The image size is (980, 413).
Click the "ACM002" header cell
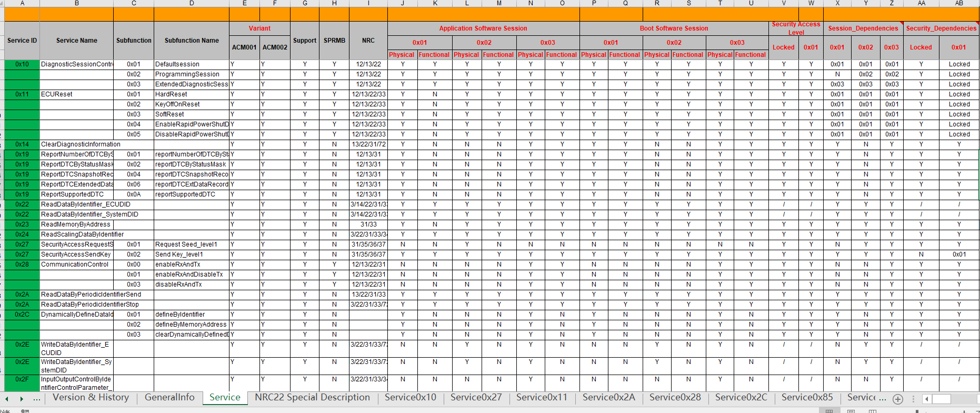coord(275,47)
